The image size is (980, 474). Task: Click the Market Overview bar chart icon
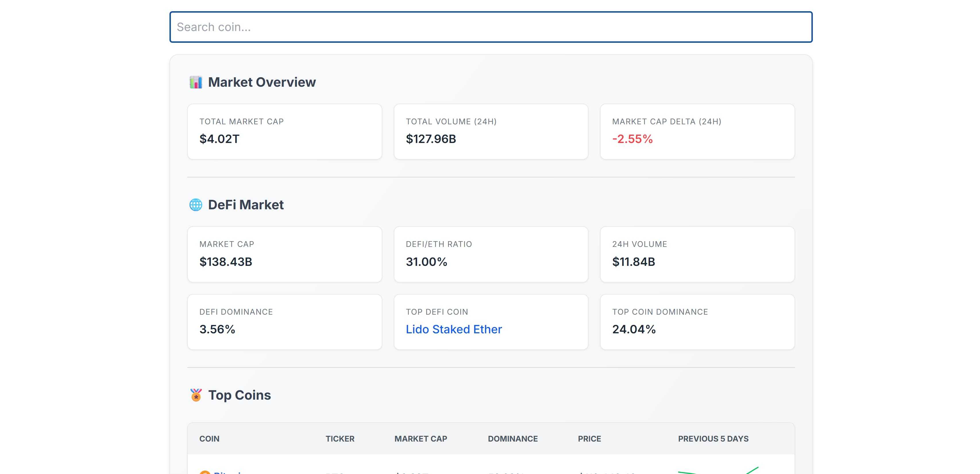(196, 82)
